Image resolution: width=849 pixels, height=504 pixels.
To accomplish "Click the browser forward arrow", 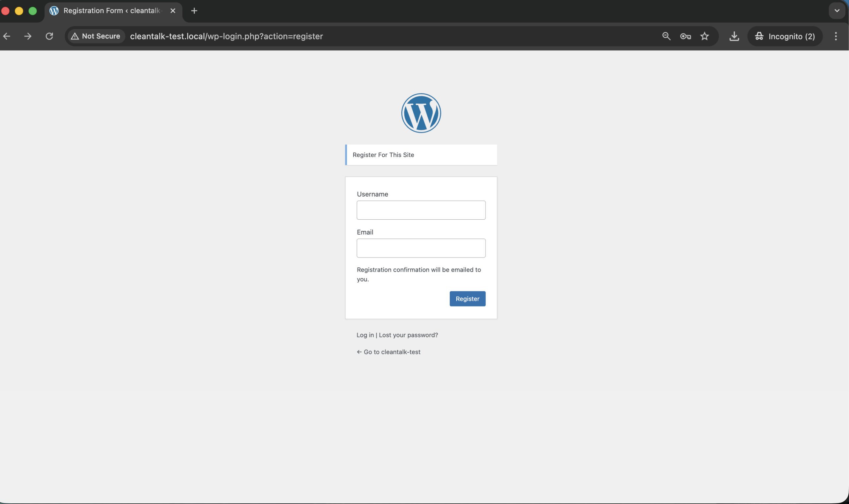I will click(x=28, y=36).
